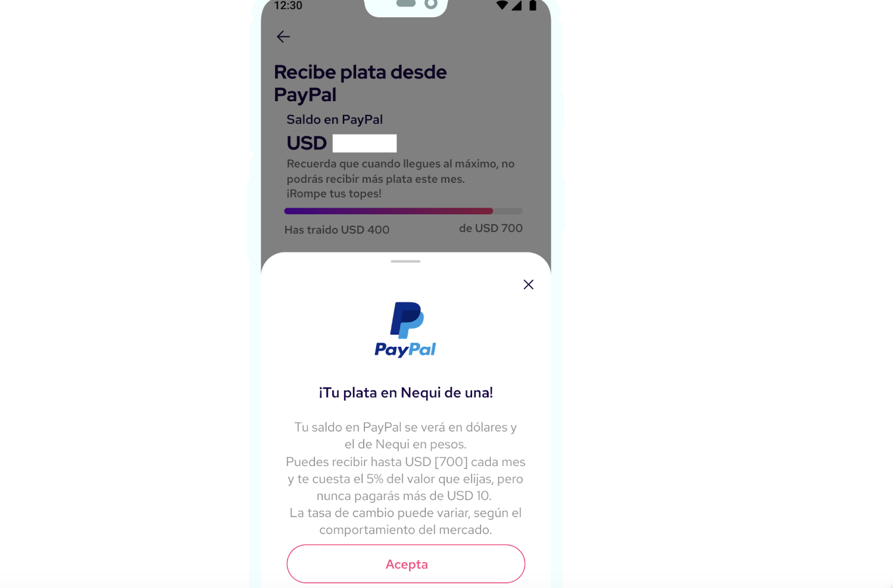Screen dimensions: 893x588
Task: Tap the battery status icon
Action: click(533, 5)
